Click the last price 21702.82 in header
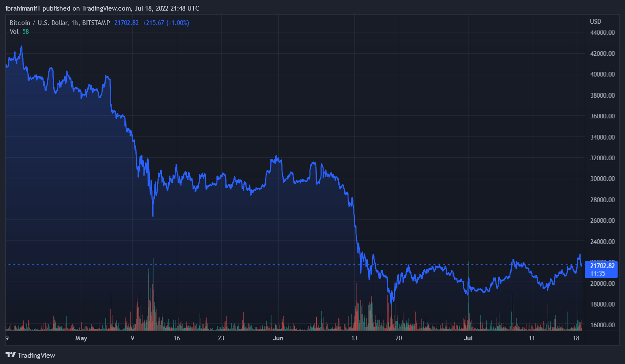This screenshot has width=625, height=364. click(x=126, y=23)
